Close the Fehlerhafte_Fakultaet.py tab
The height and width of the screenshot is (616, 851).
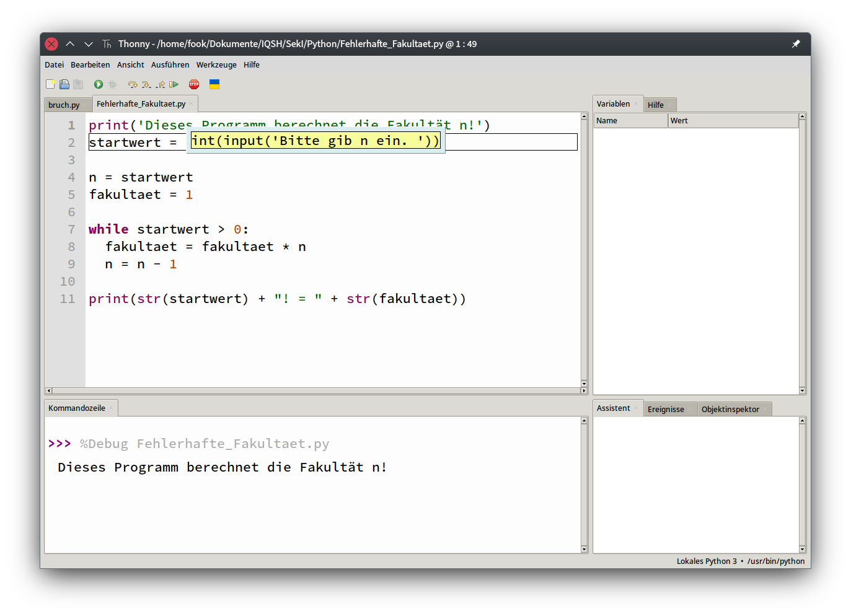191,104
